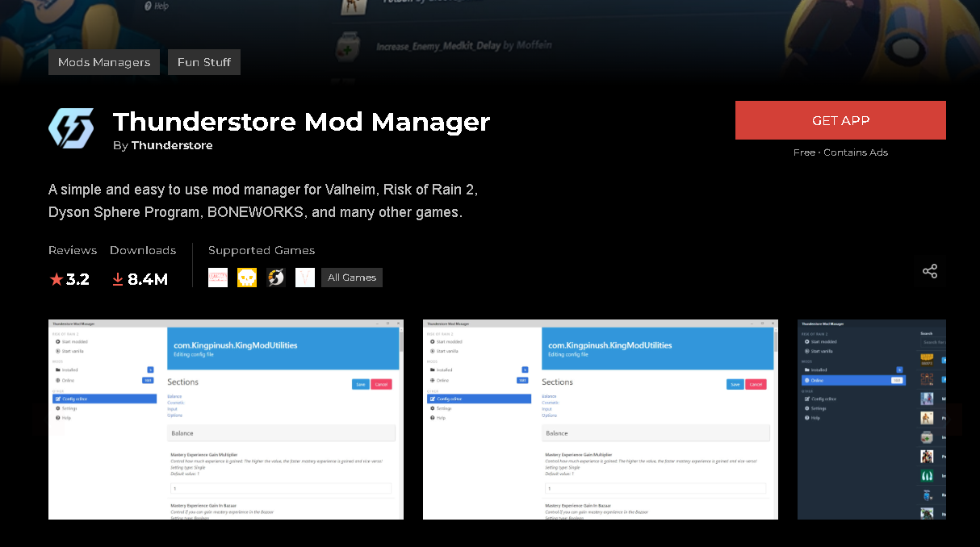Click the 8.4M downloads count

click(x=148, y=279)
